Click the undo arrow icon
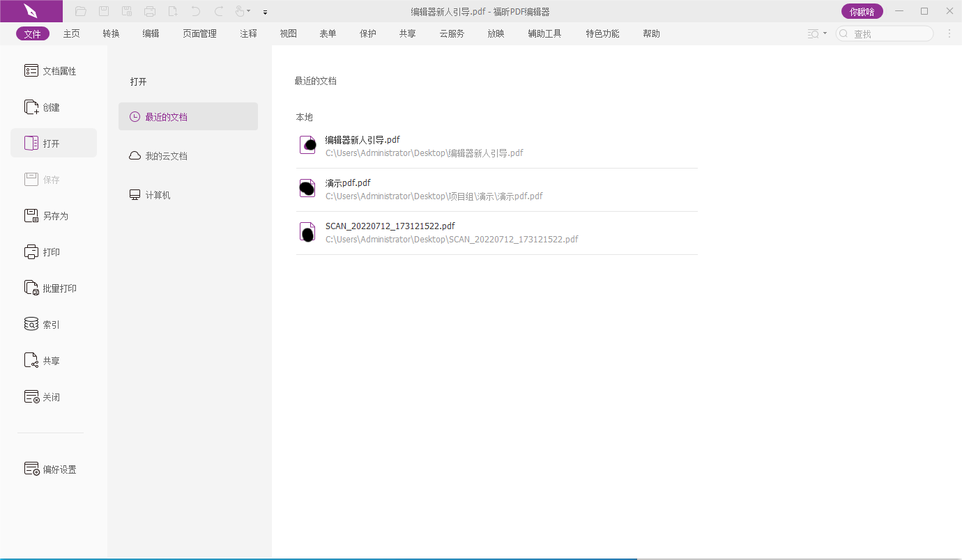Viewport: 962px width, 560px height. point(196,11)
